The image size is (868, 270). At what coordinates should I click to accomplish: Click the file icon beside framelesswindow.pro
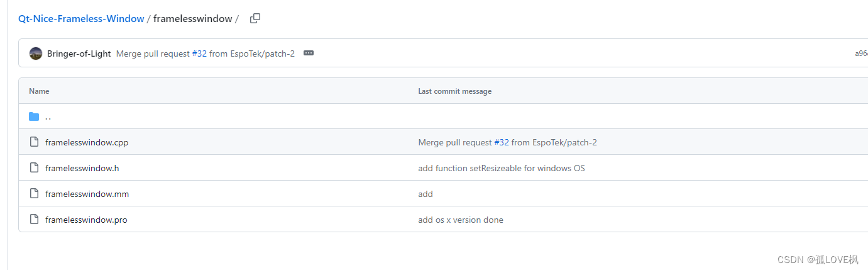click(x=34, y=220)
